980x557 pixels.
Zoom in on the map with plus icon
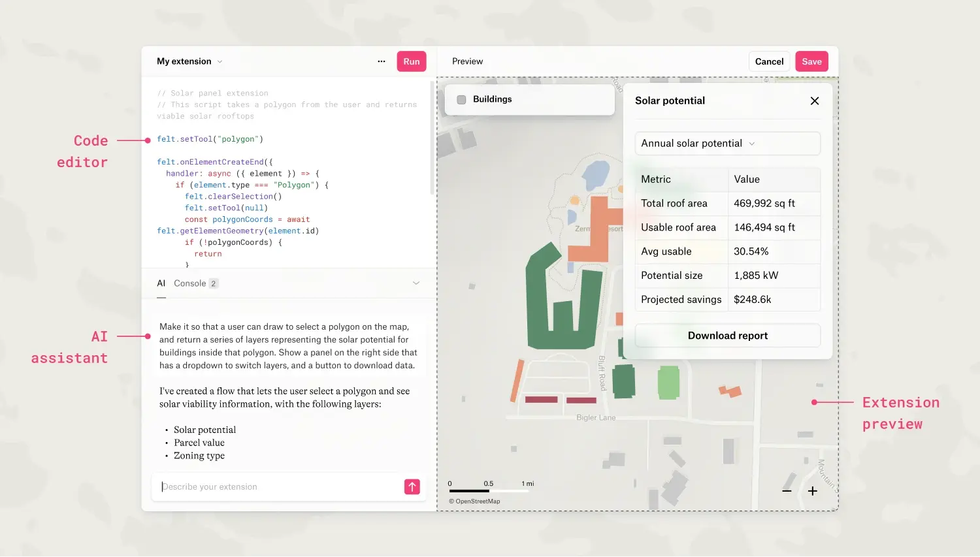812,491
